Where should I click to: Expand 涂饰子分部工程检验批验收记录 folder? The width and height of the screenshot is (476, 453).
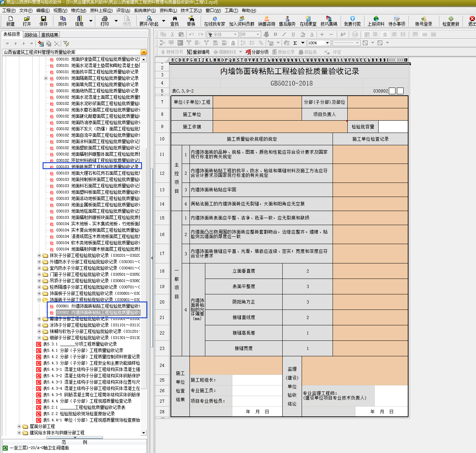point(39,325)
